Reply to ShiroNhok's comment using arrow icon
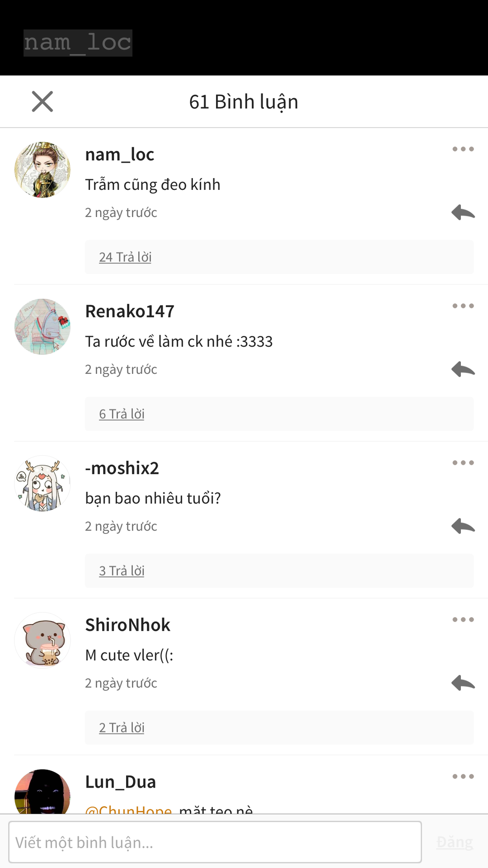 pyautogui.click(x=463, y=683)
